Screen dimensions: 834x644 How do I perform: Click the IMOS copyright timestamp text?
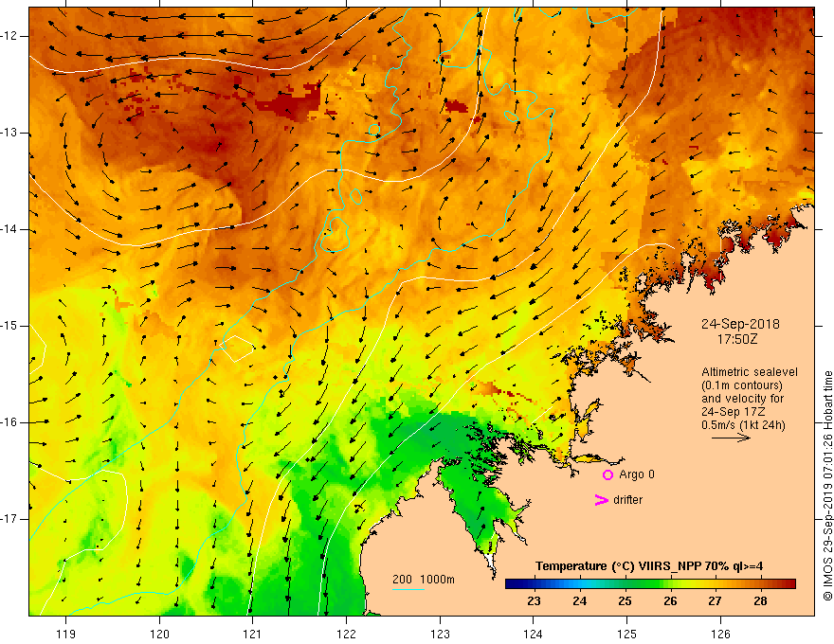coord(827,486)
